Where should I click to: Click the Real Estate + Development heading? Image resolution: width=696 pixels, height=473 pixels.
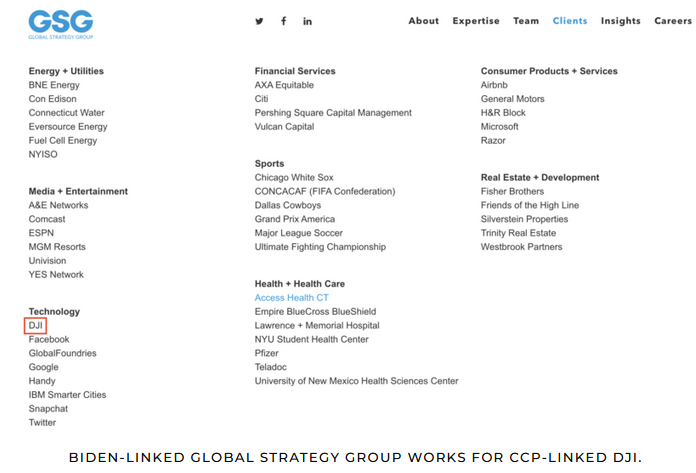540,178
